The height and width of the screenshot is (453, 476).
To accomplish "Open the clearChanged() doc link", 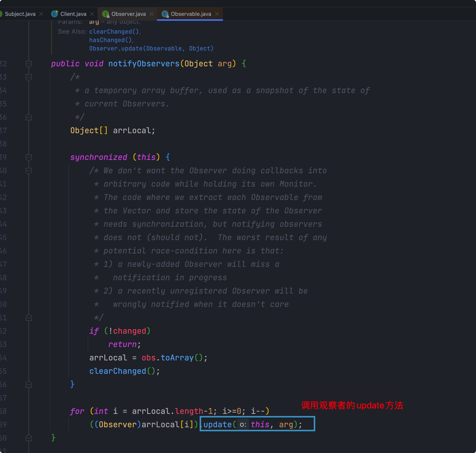I will [114, 32].
